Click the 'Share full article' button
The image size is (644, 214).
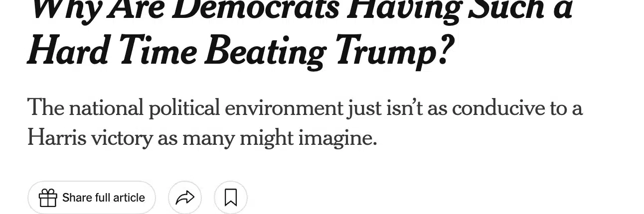[x=92, y=198]
